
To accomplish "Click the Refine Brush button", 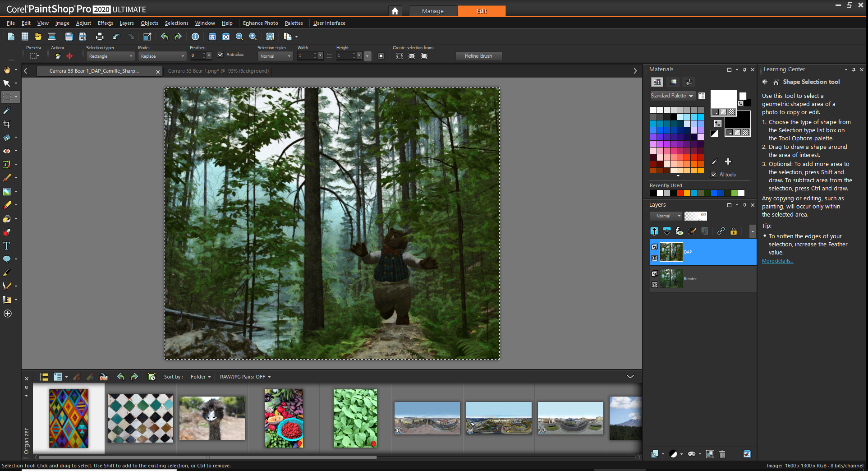I will pos(478,56).
